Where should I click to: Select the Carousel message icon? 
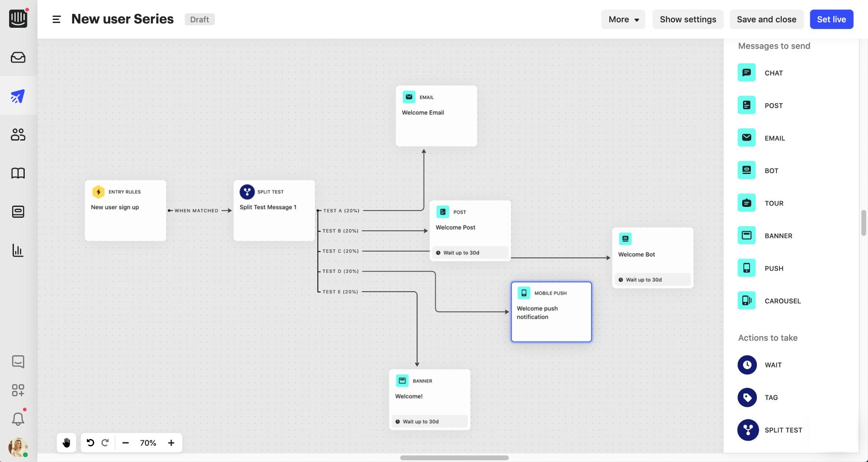click(746, 301)
